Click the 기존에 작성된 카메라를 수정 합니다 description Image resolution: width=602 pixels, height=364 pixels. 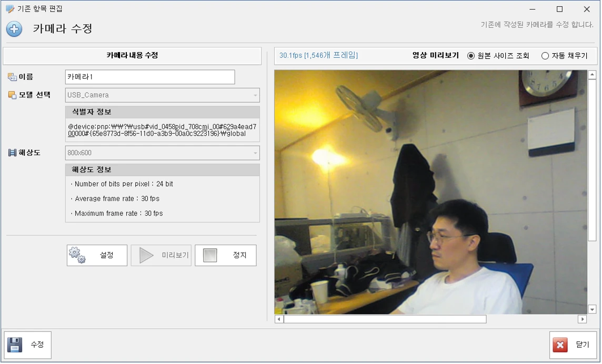click(537, 25)
